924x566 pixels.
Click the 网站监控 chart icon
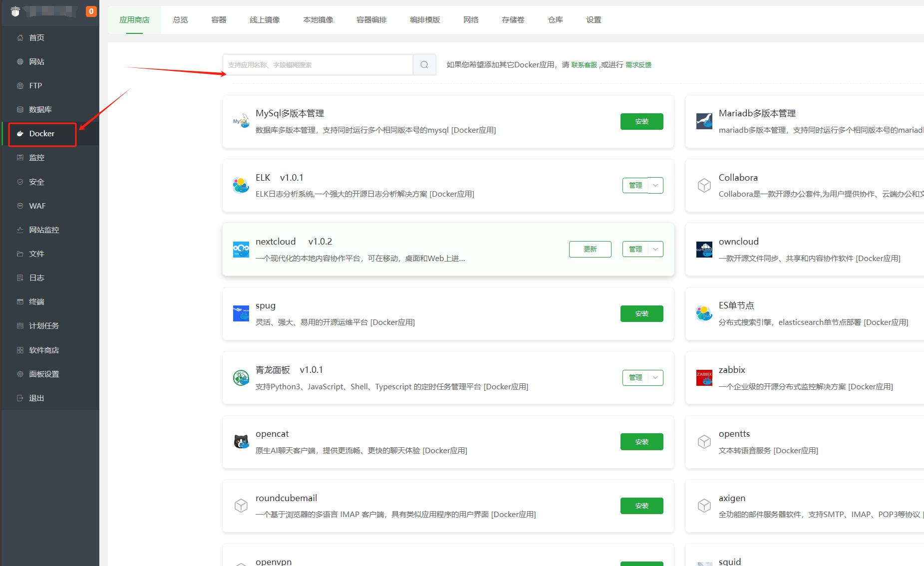click(20, 230)
